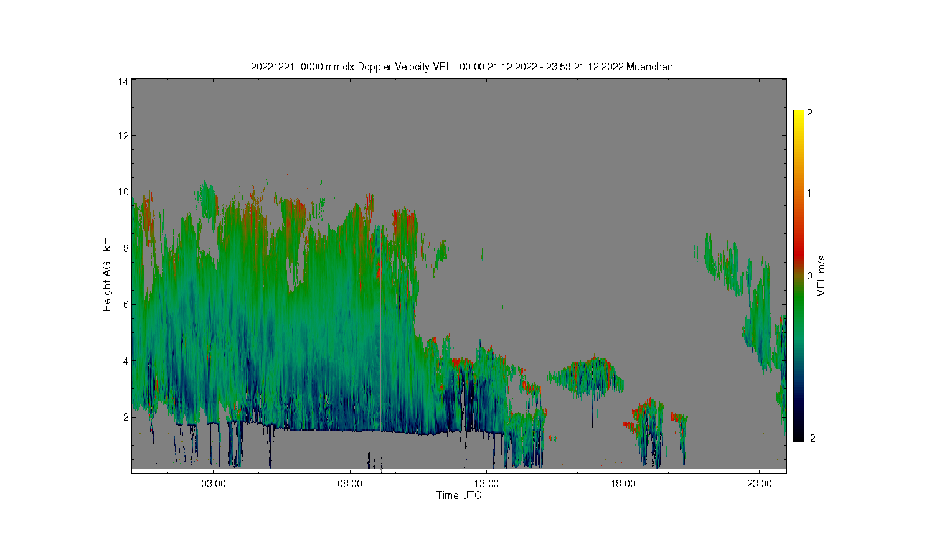Click the 'VEL m/s' colorbar label
Screen dimensions: 934x560
[821, 276]
